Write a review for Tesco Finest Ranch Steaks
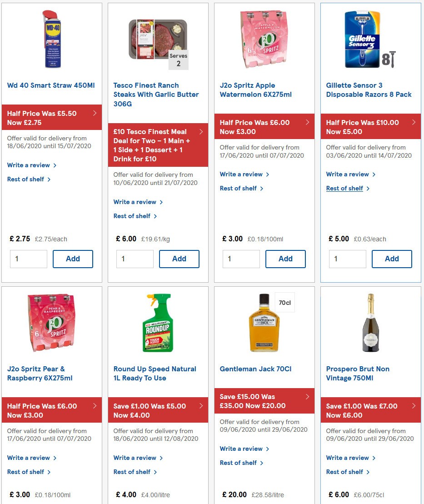The width and height of the screenshot is (424, 504). click(135, 202)
